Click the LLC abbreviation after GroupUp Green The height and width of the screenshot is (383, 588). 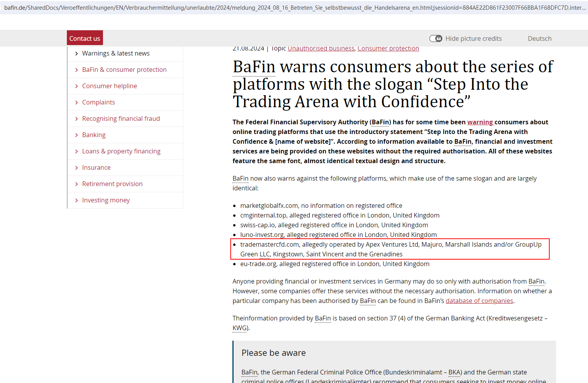point(265,254)
